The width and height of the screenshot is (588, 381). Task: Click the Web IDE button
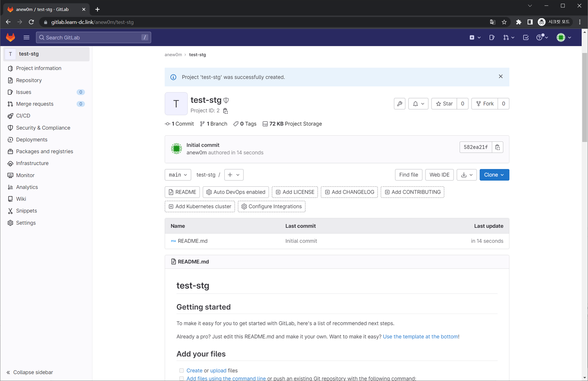tap(439, 175)
